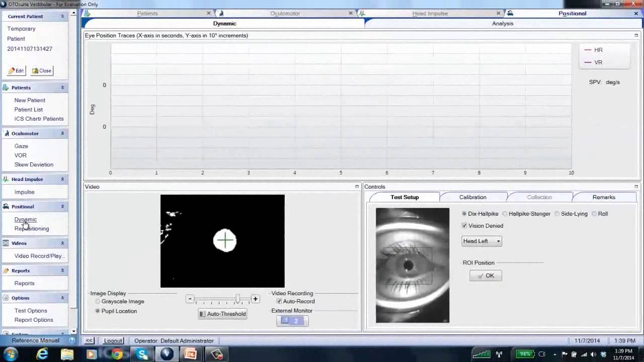Click the Auto-Threshold button
The width and height of the screenshot is (644, 362).
click(222, 314)
